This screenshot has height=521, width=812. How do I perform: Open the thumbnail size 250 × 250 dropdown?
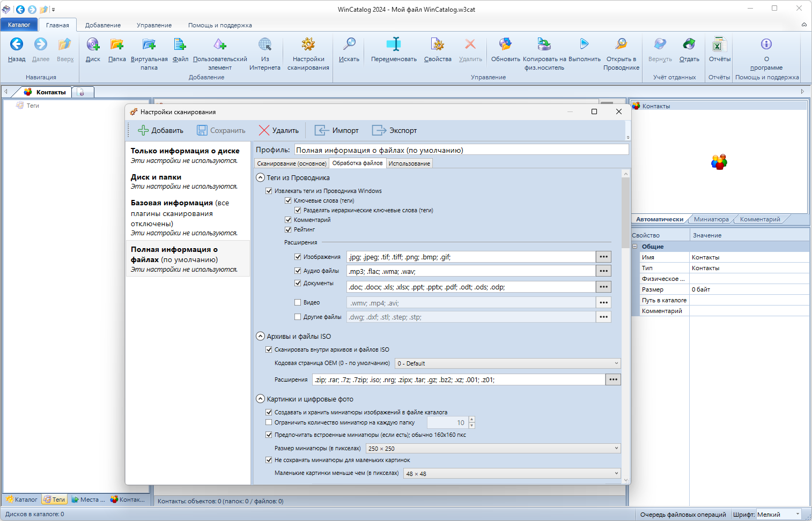pos(493,449)
